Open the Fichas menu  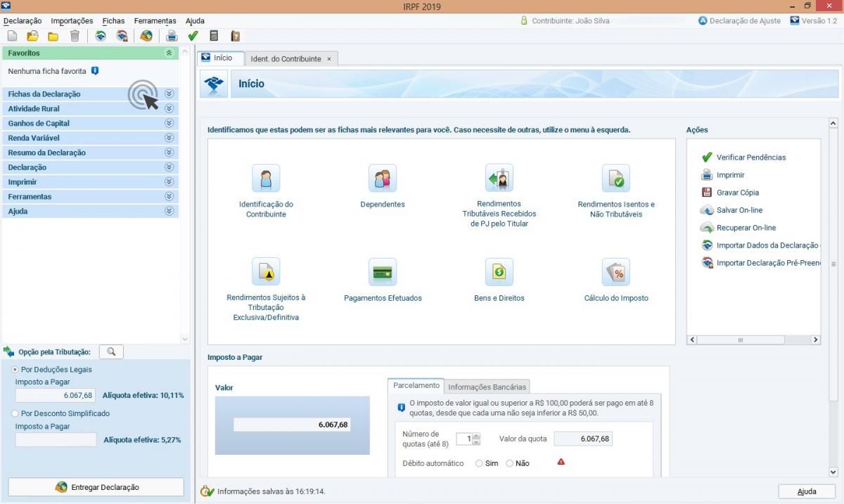tap(113, 21)
